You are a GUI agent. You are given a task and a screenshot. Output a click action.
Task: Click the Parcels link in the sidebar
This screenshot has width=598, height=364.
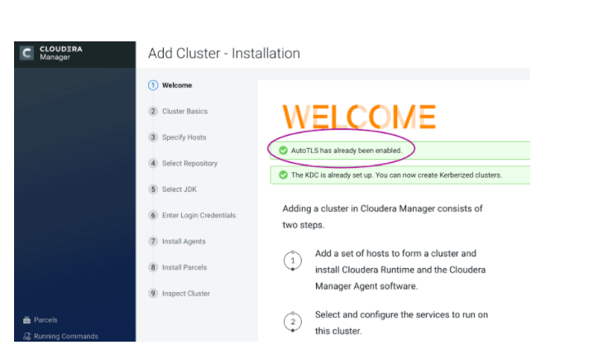[45, 319]
